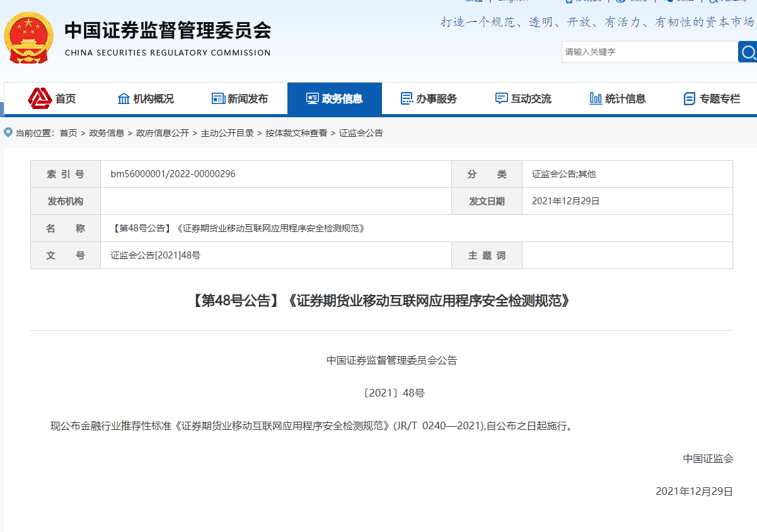Focus the 请输入关键字 search field
The height and width of the screenshot is (532, 757).
click(x=649, y=52)
